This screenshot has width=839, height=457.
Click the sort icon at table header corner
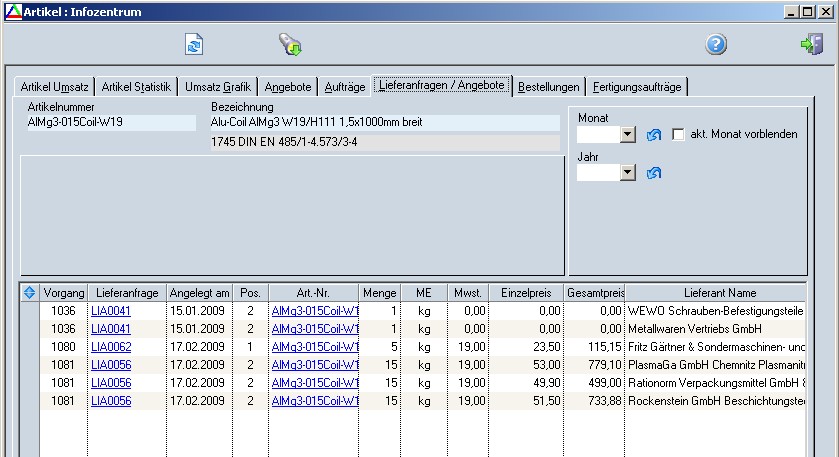click(29, 293)
